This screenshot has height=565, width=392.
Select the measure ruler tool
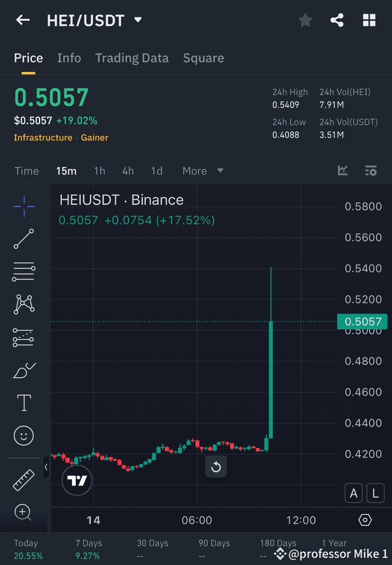[x=24, y=479]
